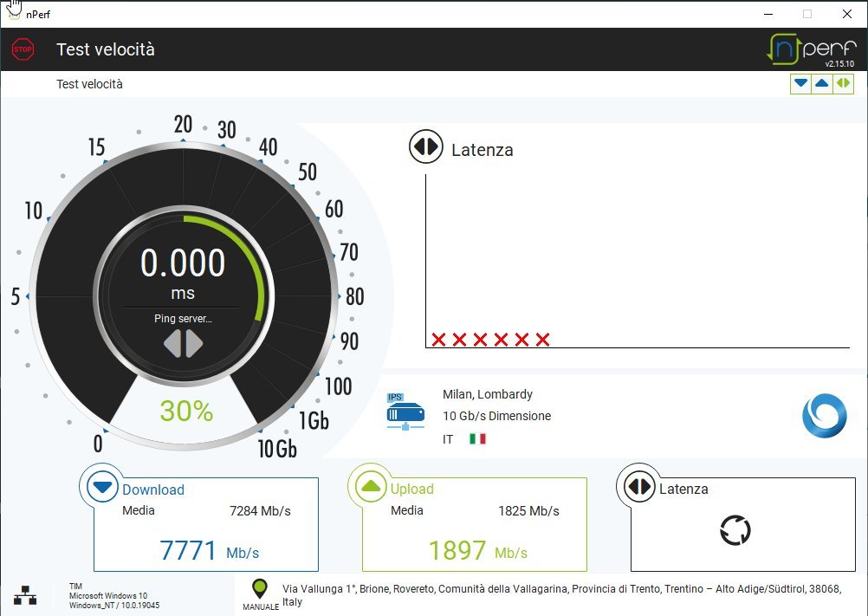The image size is (868, 616).
Task: Click the 30% progress indicator on gauge
Action: tap(185, 411)
